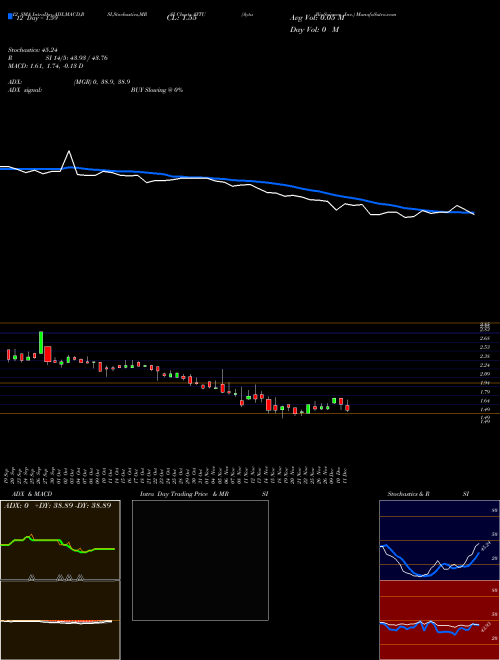Click the last red candlestick on the chart
The height and width of the screenshot is (660, 500).
(347, 408)
